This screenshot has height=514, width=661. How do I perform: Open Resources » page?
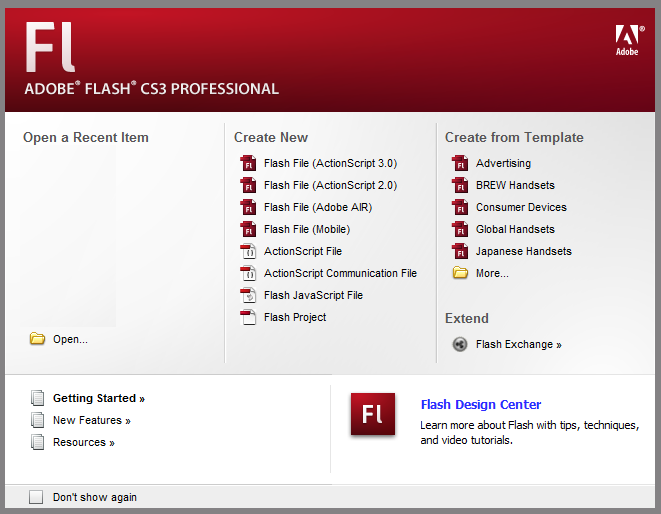click(83, 442)
